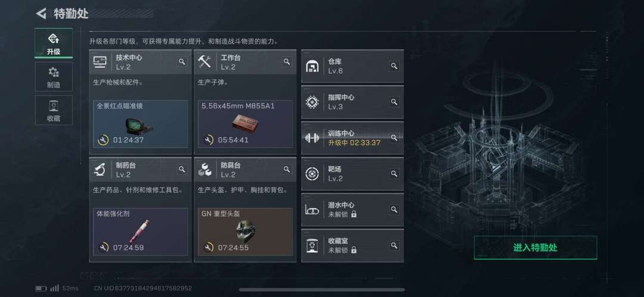Click magnifier icon on 仓库 row
This screenshot has height=297, width=644.
tap(394, 66)
